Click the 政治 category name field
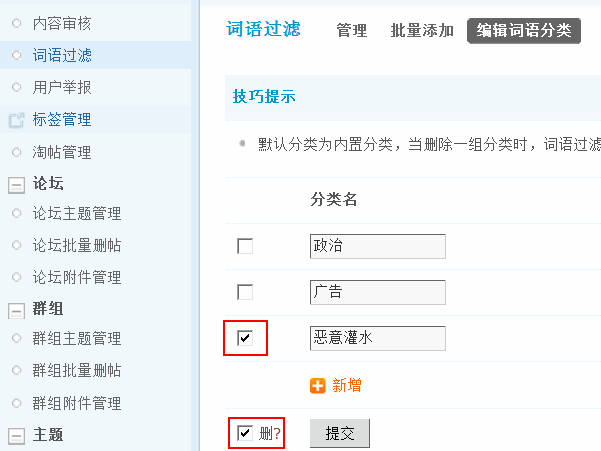This screenshot has width=601, height=451. pyautogui.click(x=377, y=246)
